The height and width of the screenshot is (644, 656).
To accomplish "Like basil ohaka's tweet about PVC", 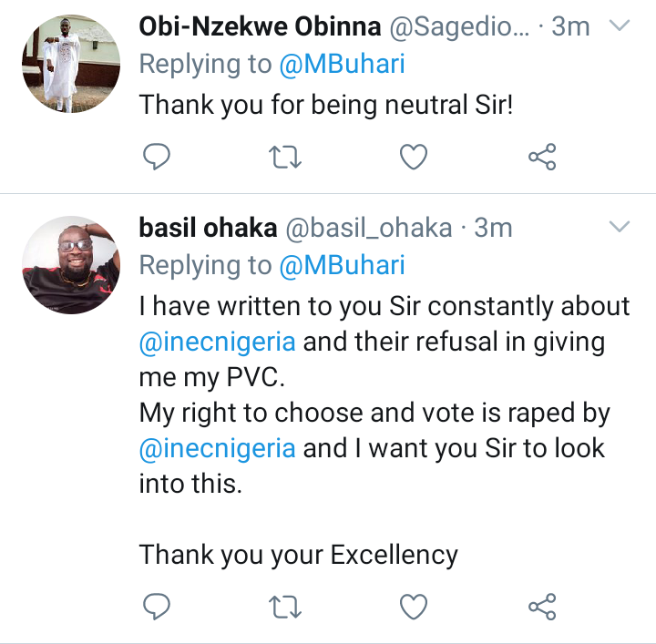I will coord(414,607).
